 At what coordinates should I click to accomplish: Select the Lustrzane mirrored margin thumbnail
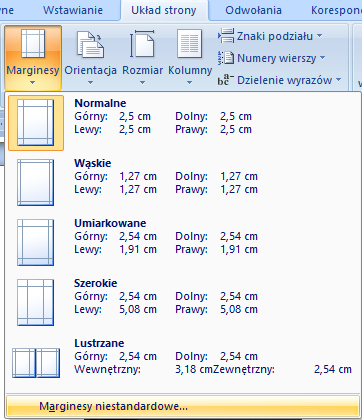[36, 363]
